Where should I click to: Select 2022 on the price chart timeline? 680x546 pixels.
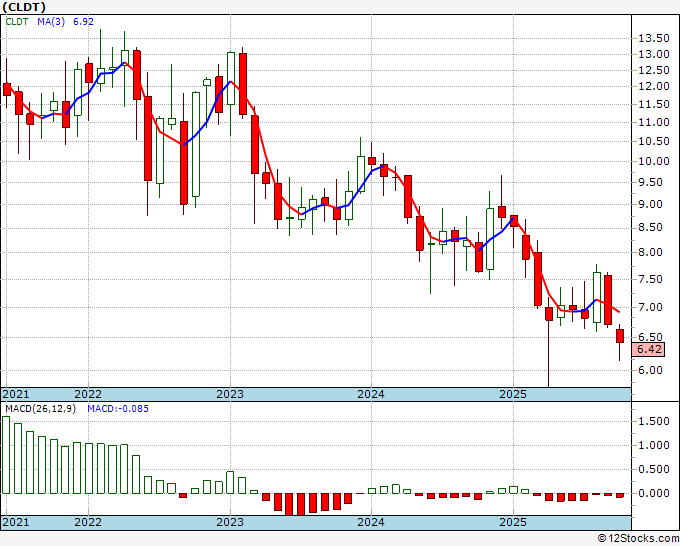click(88, 394)
